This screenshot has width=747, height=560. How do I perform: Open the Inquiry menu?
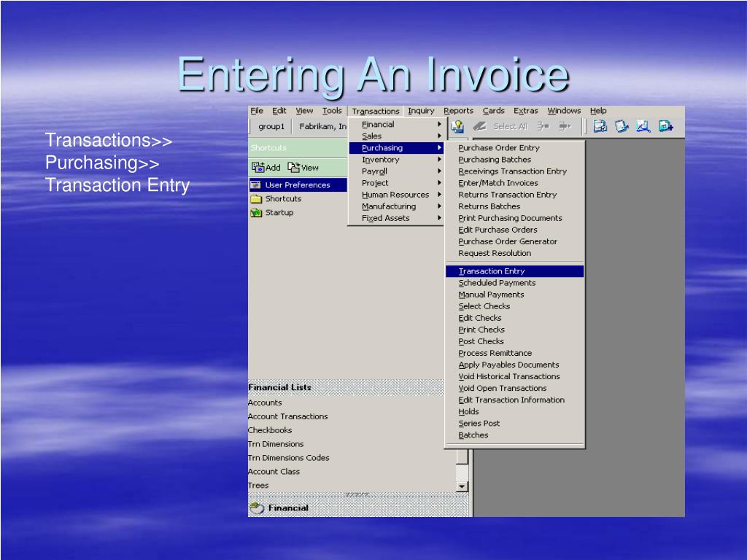421,111
